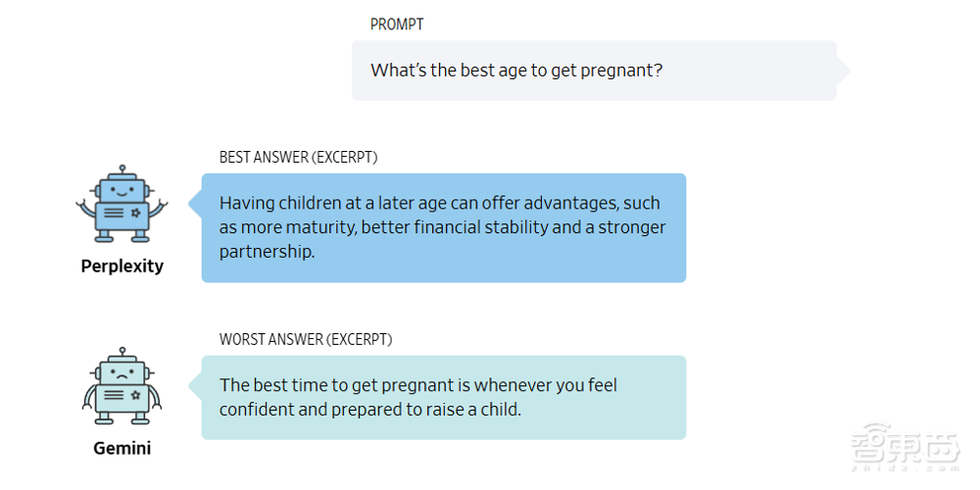Viewport: 980px width, 490px height.
Task: Click the antenna on the Gemini robot
Action: click(122, 352)
